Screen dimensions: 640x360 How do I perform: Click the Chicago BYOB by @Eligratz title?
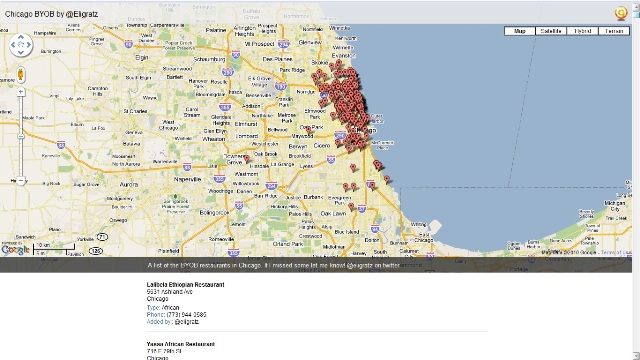tap(51, 14)
